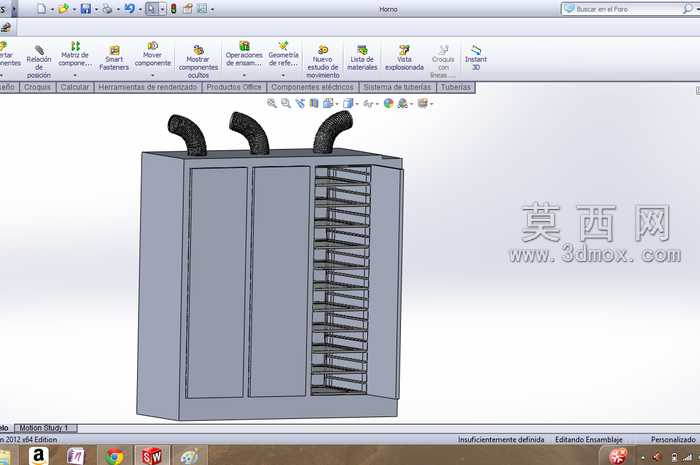Click the New document icon
Image resolution: width=700 pixels, height=465 pixels.
[x=42, y=8]
